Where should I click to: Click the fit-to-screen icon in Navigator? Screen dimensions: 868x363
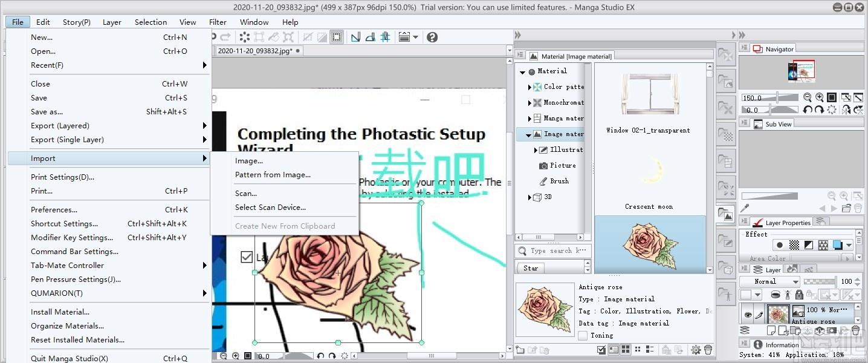[858, 97]
